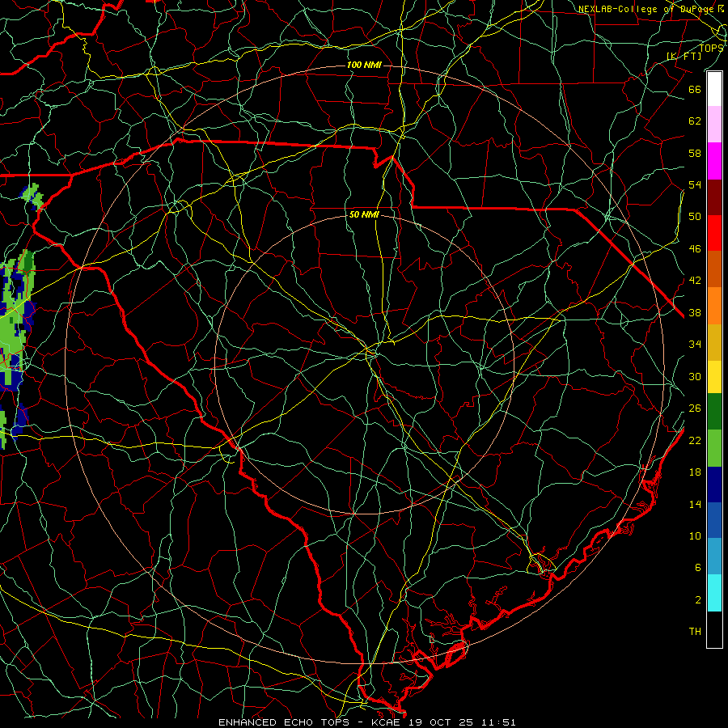Screen dimensions: 728x728
Task: Click the [K FT] units label
Action: tap(684, 56)
